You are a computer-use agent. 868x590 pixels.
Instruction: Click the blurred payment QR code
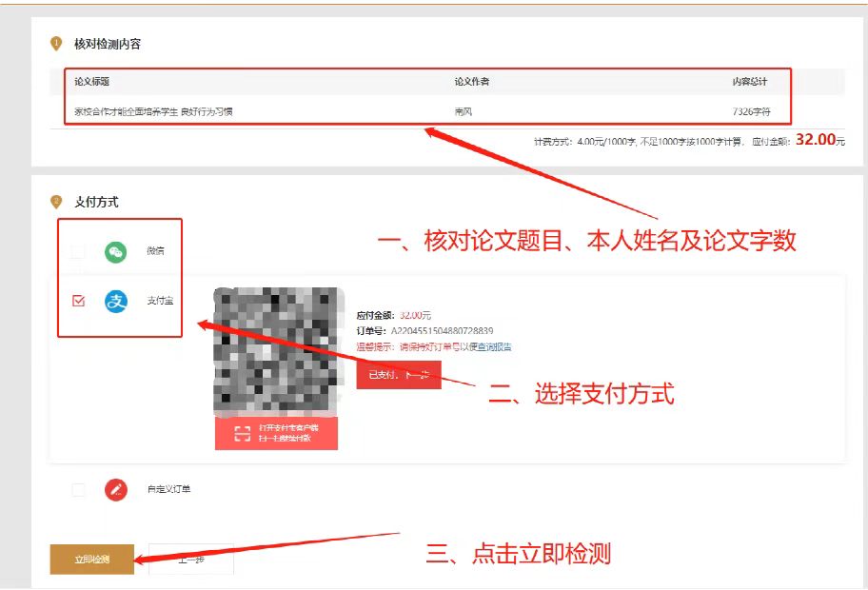pyautogui.click(x=276, y=351)
